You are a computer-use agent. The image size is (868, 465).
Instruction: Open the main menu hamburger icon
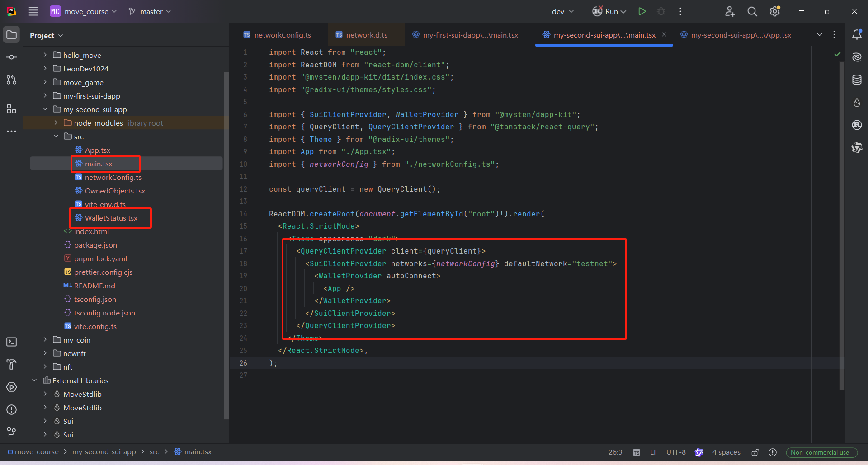tap(33, 11)
